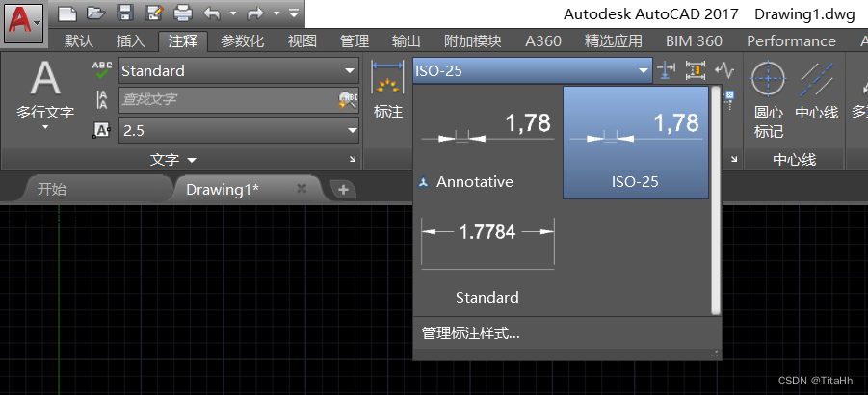Click the 圆心标记 center mark tool
The image size is (868, 395).
coord(769,99)
